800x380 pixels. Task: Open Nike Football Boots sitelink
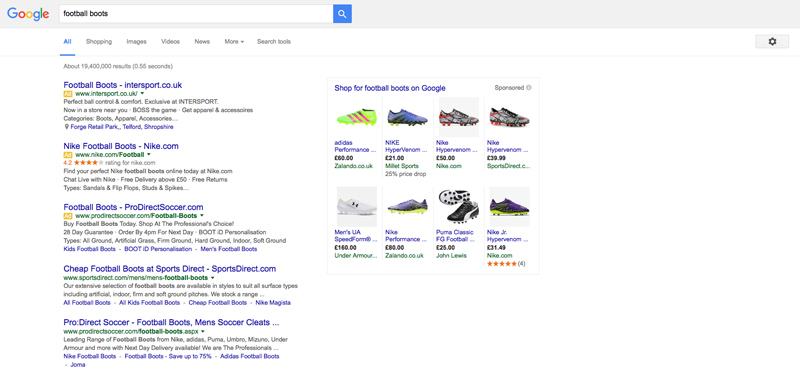[90, 356]
